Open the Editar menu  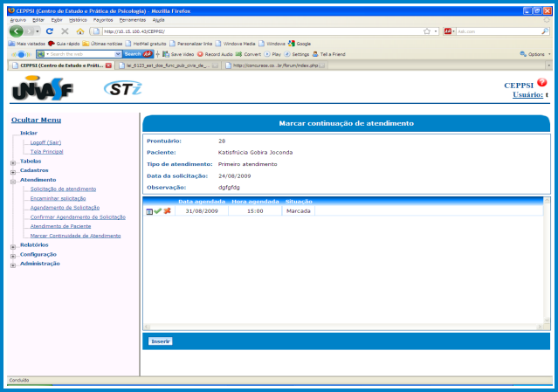[x=38, y=20]
